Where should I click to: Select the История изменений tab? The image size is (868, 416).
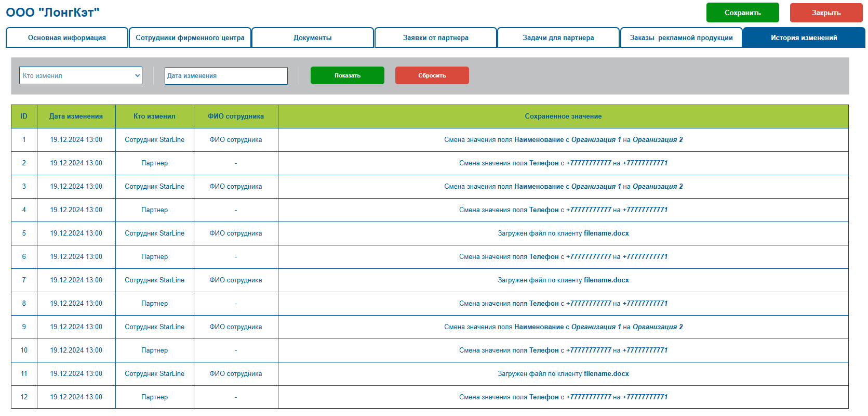(804, 37)
